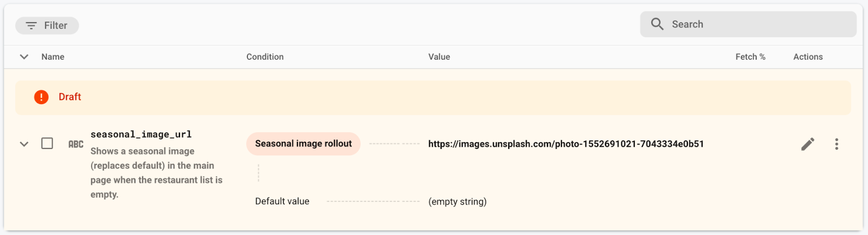This screenshot has height=235, width=868.
Task: Click the Value column header
Action: pyautogui.click(x=439, y=57)
